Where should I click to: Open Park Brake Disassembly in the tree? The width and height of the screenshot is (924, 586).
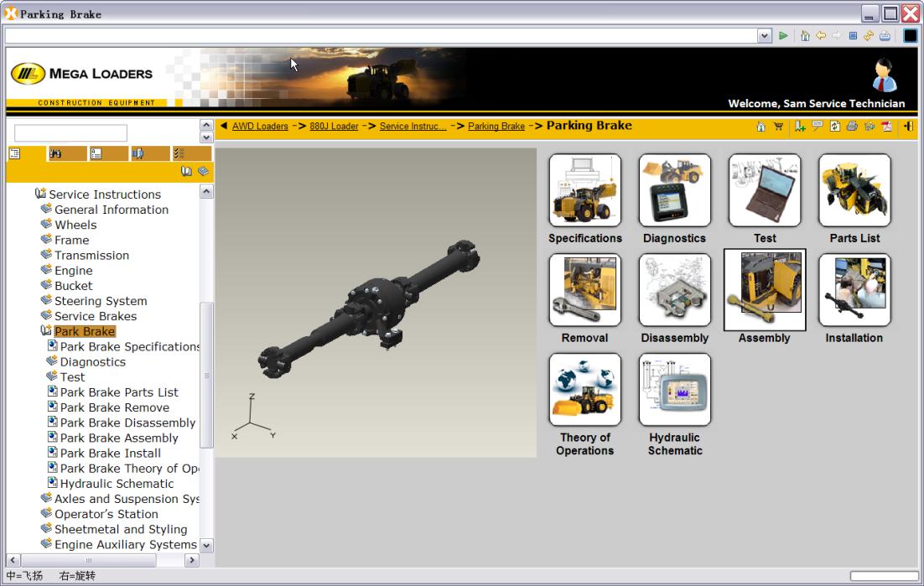pyautogui.click(x=128, y=423)
